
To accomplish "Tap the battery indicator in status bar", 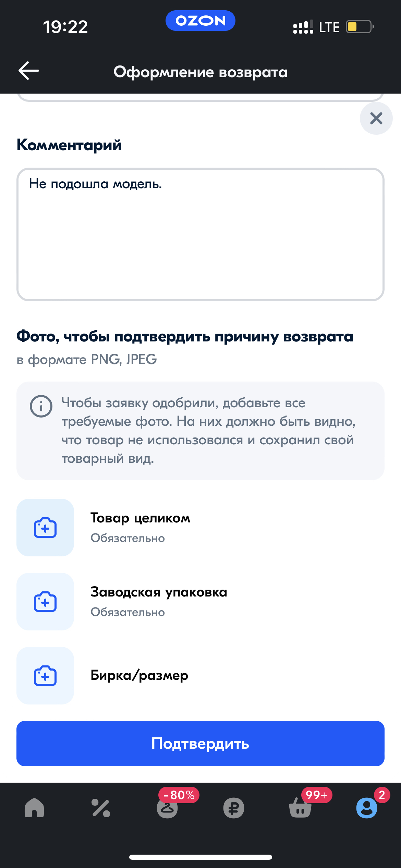I will 359,27.
